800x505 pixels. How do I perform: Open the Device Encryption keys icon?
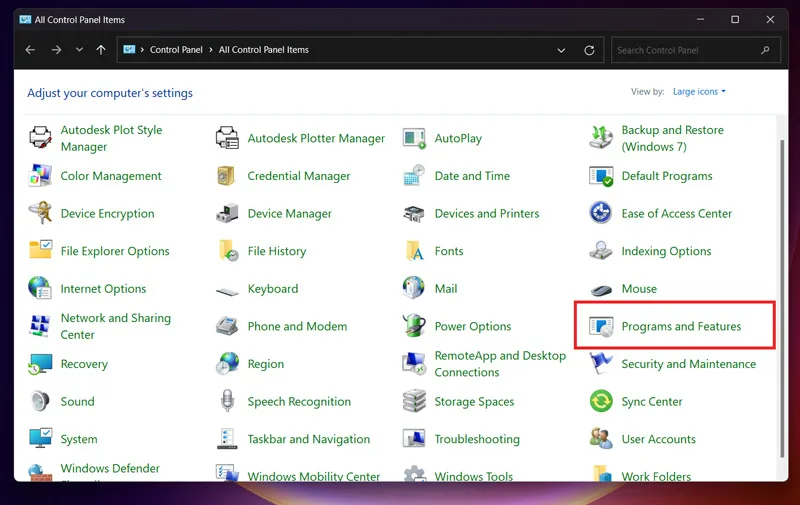[x=40, y=213]
